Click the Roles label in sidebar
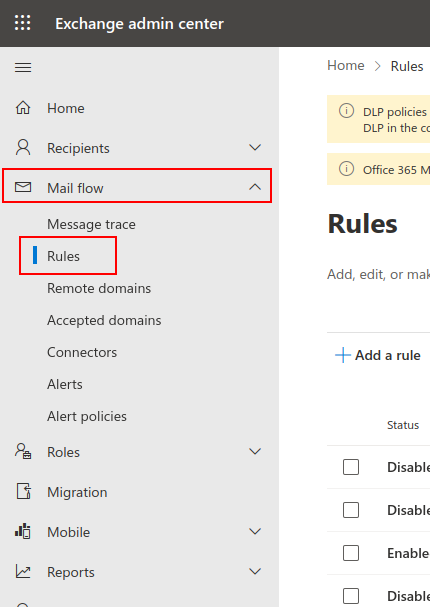This screenshot has height=607, width=430. [63, 452]
